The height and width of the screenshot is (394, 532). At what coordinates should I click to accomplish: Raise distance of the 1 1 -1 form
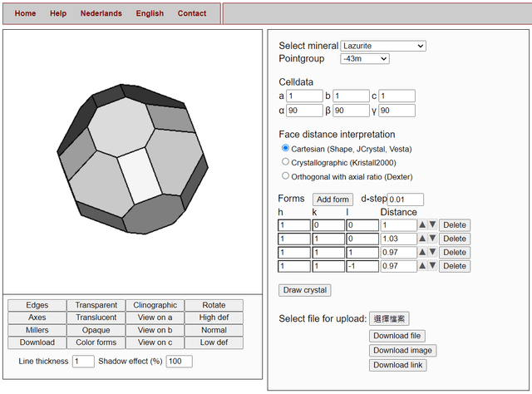point(422,265)
